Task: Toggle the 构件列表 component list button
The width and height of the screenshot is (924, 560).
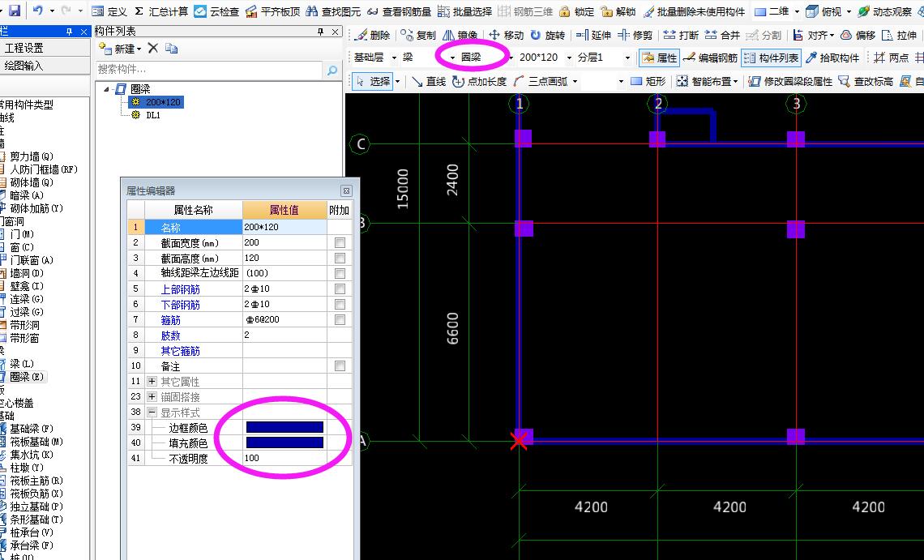Action: pyautogui.click(x=772, y=58)
